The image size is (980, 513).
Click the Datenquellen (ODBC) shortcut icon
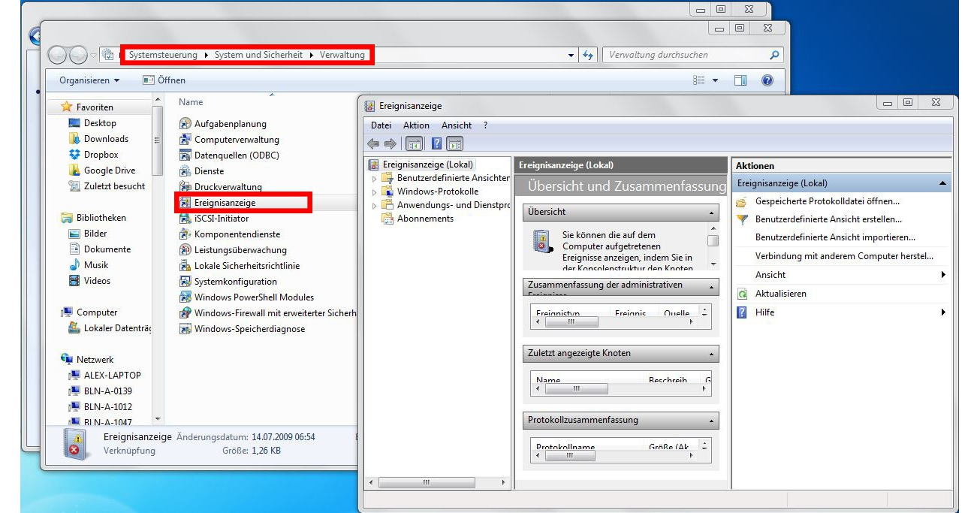[185, 155]
